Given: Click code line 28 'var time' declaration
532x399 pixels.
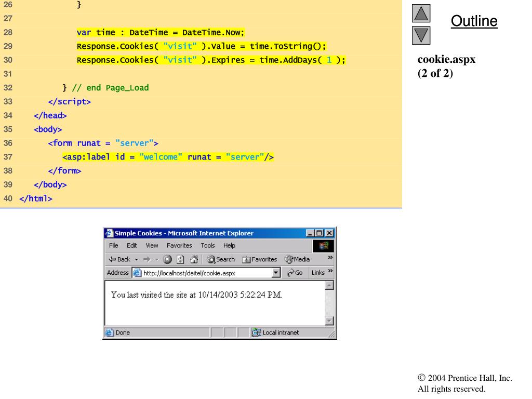Looking at the screenshot, I should (161, 33).
